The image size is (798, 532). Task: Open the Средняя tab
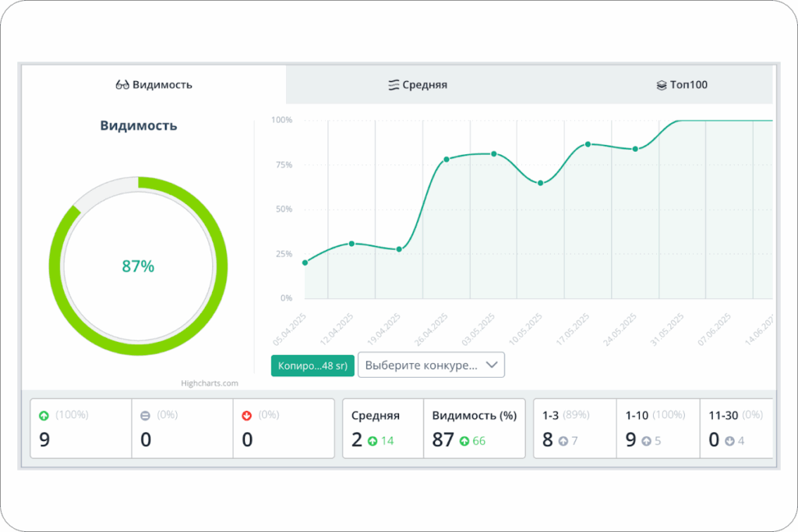click(418, 85)
